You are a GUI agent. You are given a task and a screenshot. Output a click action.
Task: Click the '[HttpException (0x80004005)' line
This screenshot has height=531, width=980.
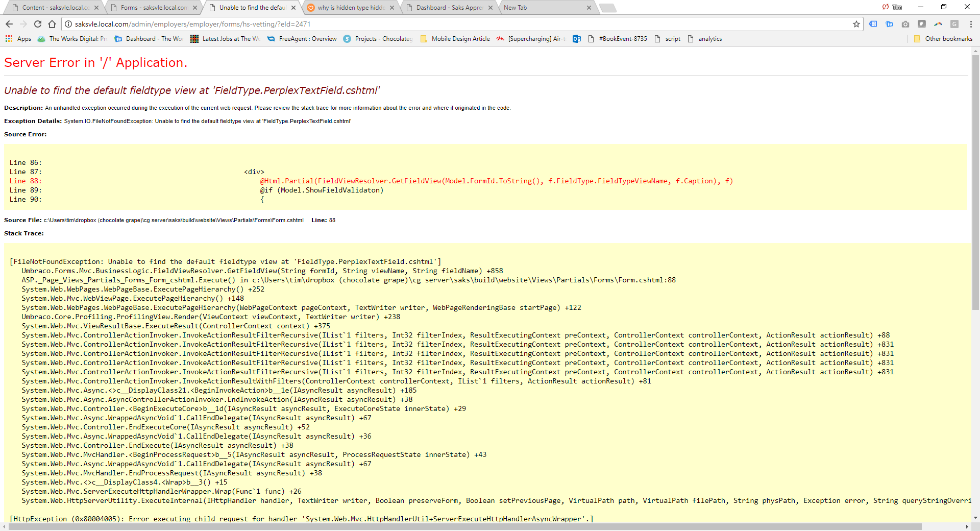[x=301, y=519]
